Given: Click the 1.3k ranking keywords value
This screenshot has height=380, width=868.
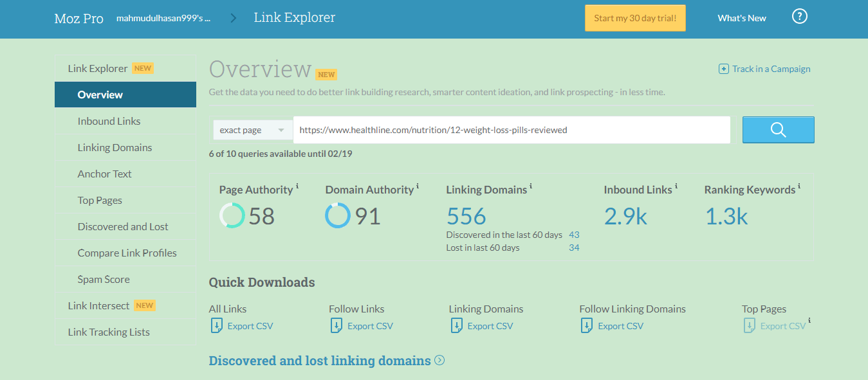Looking at the screenshot, I should pos(726,216).
